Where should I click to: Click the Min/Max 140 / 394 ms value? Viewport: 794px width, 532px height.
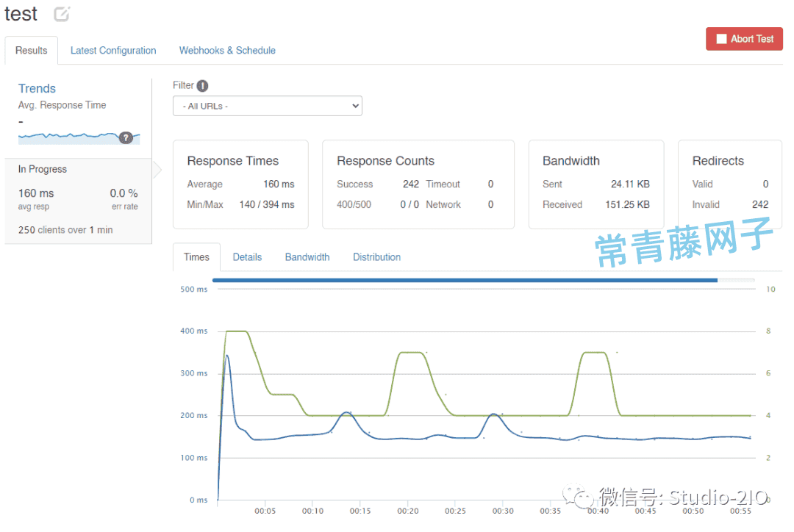267,204
